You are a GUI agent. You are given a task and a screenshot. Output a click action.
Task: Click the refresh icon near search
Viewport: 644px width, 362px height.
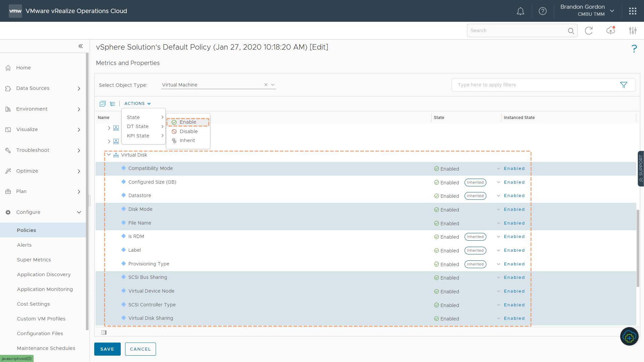589,31
